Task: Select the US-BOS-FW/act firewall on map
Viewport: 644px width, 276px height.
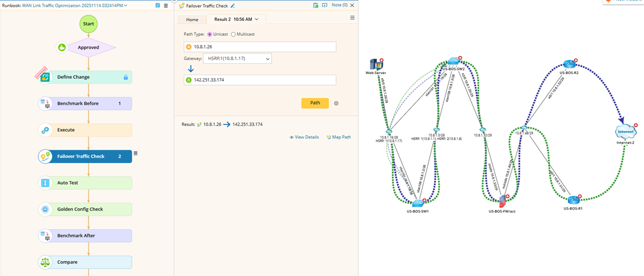Action: click(503, 202)
